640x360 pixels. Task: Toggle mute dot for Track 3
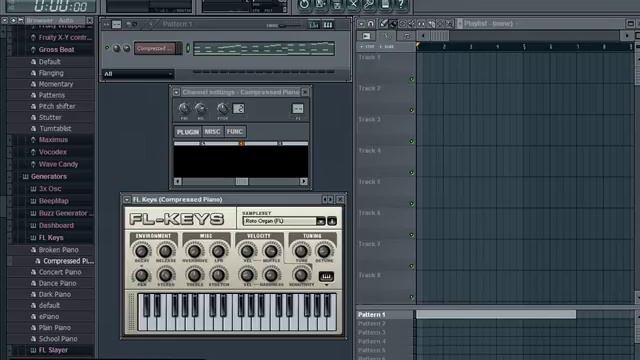[x=411, y=141]
